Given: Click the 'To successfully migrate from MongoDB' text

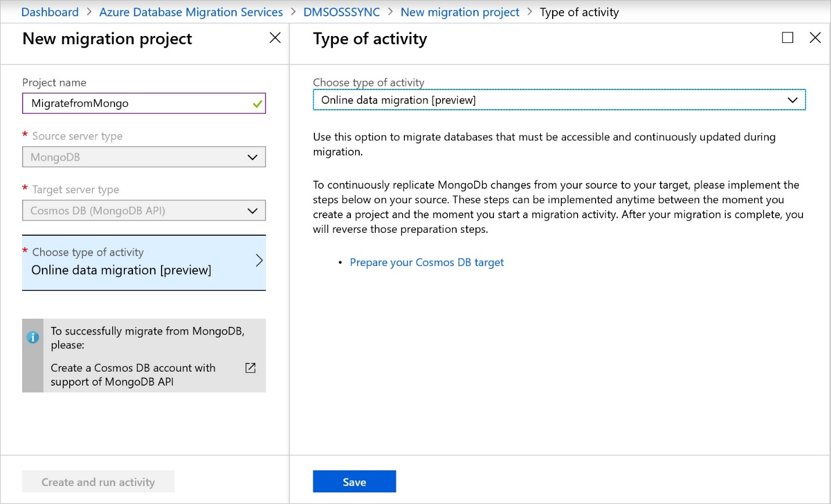Looking at the screenshot, I should (x=148, y=338).
